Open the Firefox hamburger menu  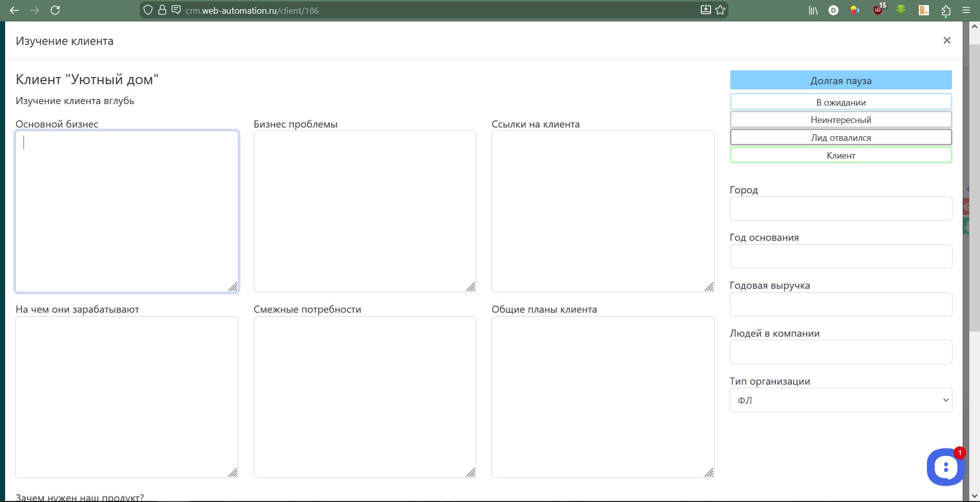966,10
